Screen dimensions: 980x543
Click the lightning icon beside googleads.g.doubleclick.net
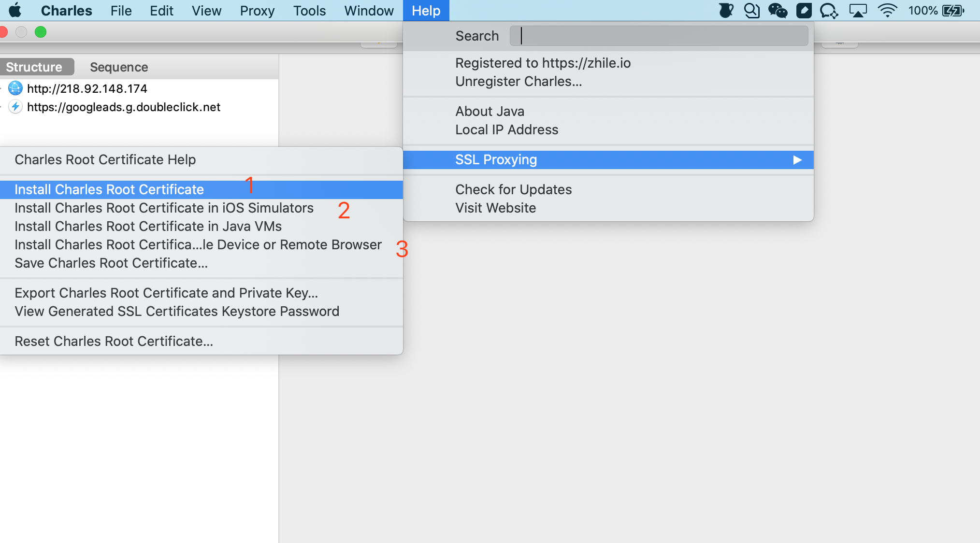coord(16,107)
